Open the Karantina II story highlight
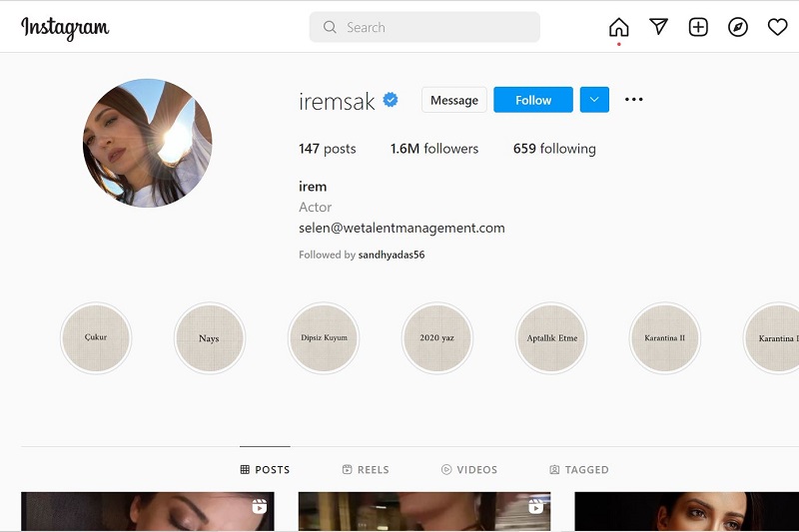799x532 pixels. pos(665,338)
